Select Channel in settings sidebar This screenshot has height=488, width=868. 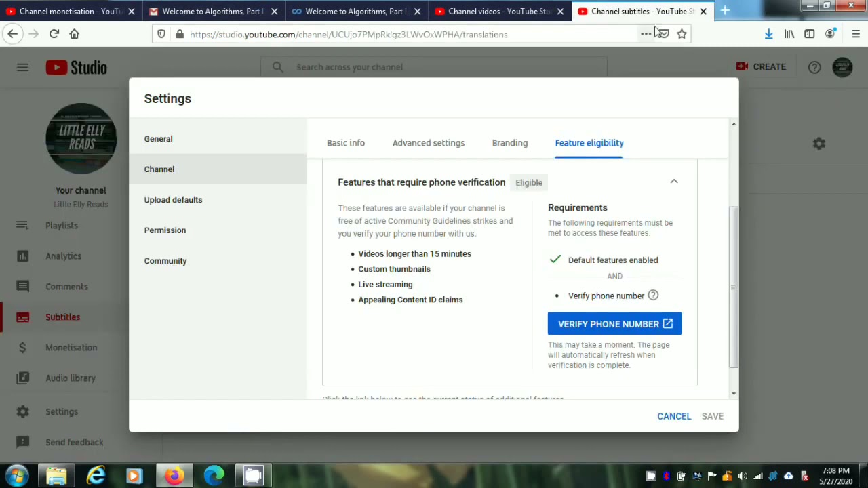(x=218, y=169)
